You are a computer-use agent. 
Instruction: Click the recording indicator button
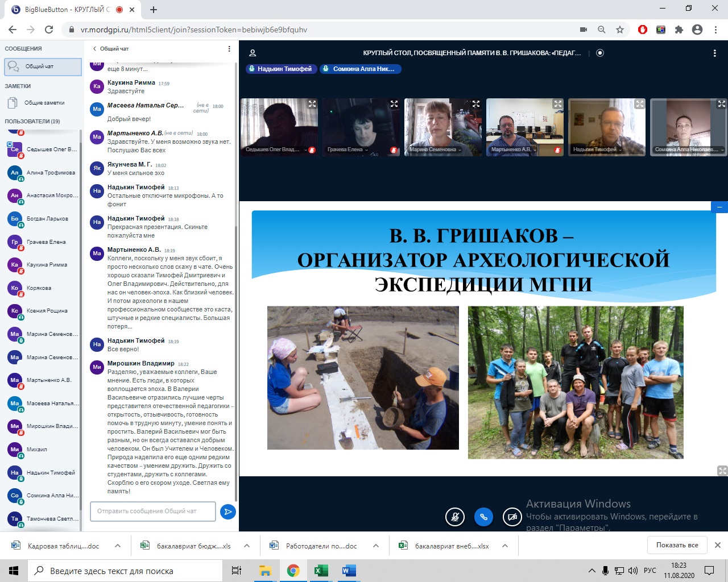tap(599, 53)
